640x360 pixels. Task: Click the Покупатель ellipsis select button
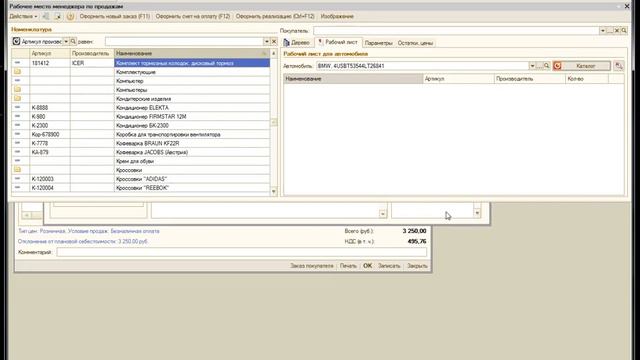(x=610, y=31)
